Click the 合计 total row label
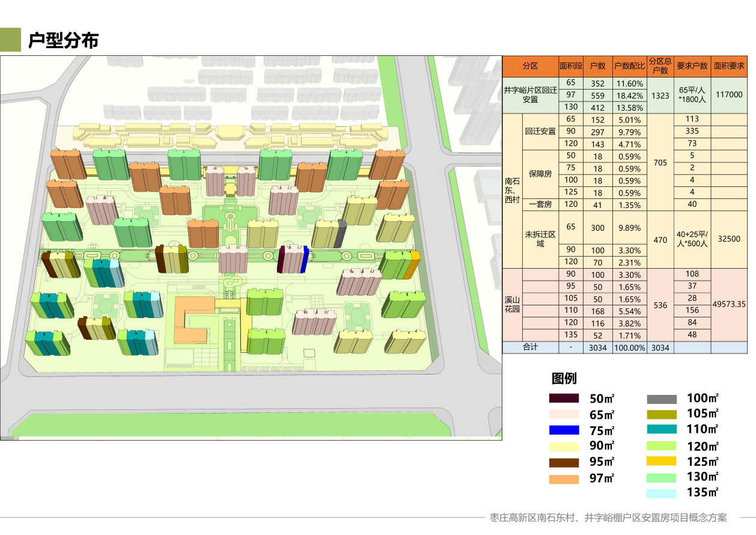756x535 pixels. coord(531,347)
